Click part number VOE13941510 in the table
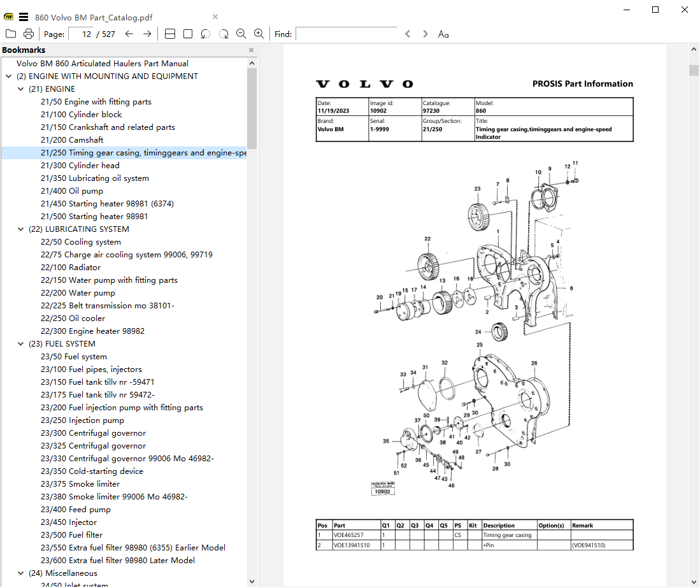The height and width of the screenshot is (588, 700). pyautogui.click(x=352, y=545)
